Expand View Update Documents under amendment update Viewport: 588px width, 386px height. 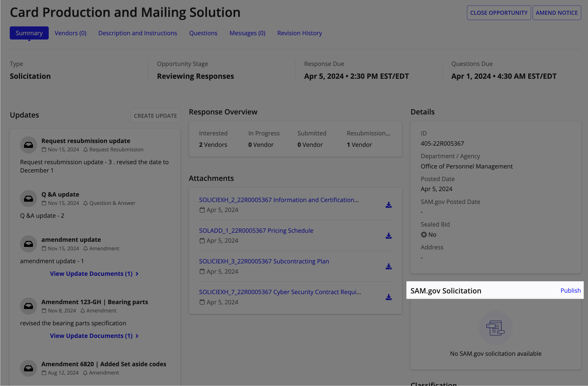tap(94, 274)
